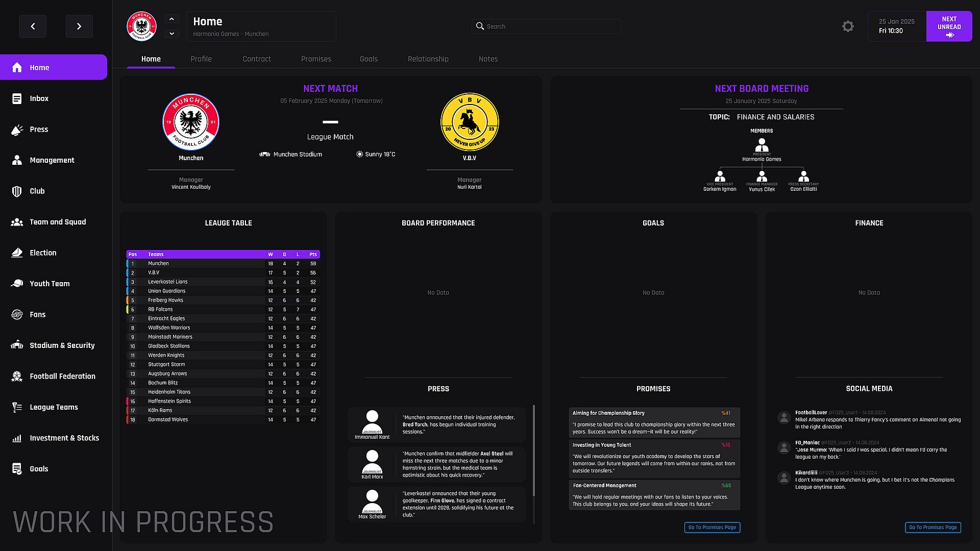Click the Press megaphone icon
Screen dimensions: 980x551
click(17, 130)
